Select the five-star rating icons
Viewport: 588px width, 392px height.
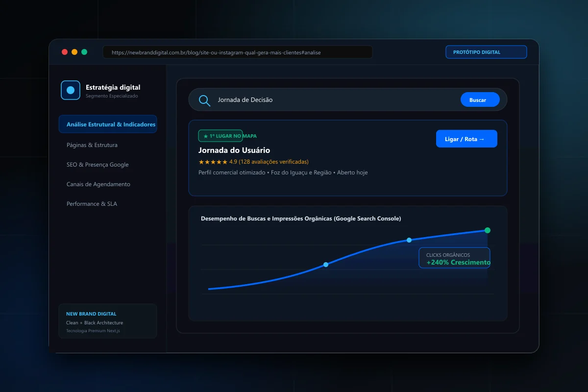click(x=213, y=162)
